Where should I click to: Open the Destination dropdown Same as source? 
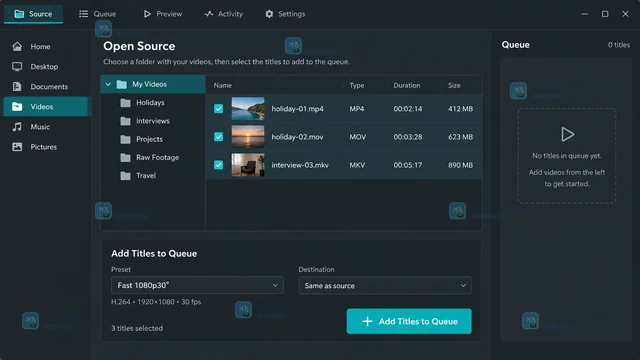385,286
